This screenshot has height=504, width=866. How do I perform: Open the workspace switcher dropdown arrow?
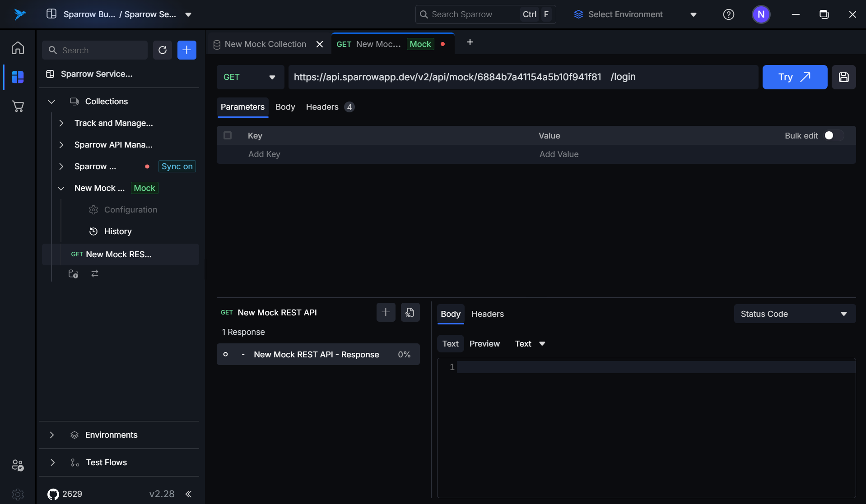point(188,14)
